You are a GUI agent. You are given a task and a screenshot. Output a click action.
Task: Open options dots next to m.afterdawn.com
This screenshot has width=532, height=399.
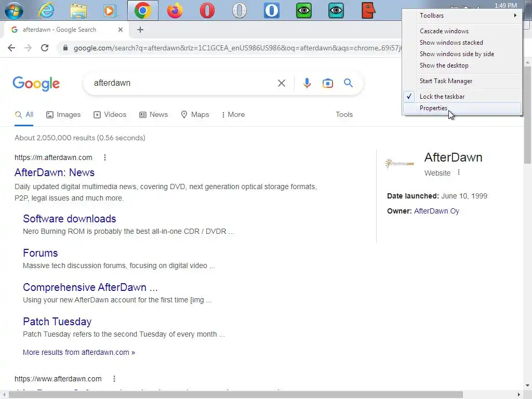(x=105, y=157)
